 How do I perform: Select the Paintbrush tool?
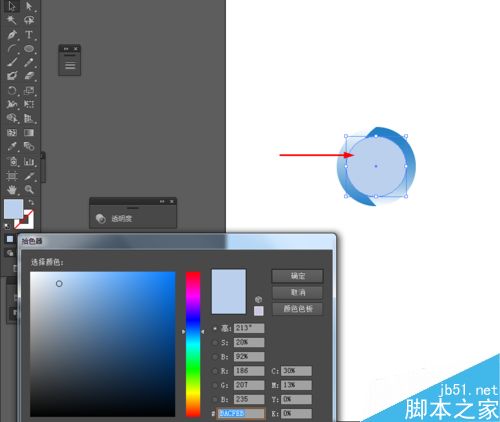(12, 62)
